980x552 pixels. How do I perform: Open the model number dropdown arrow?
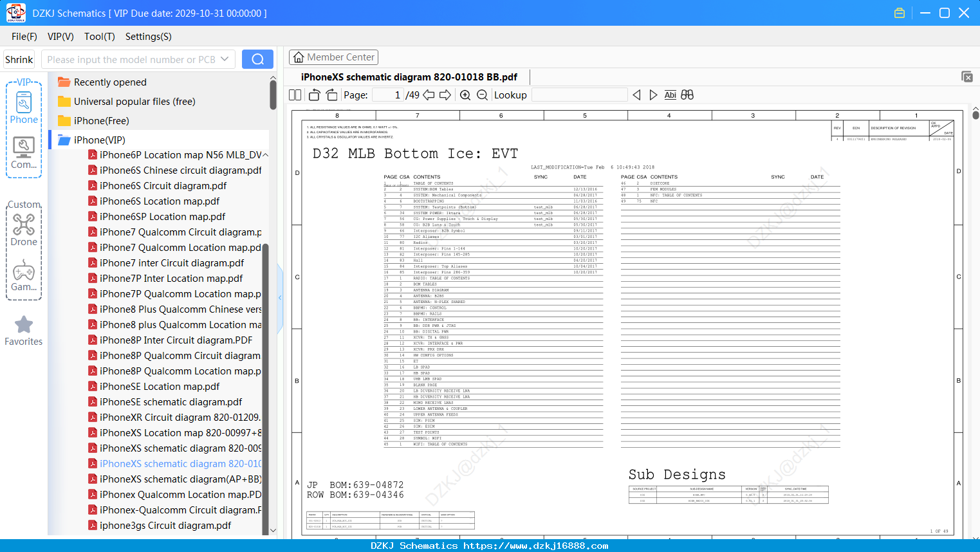point(225,59)
